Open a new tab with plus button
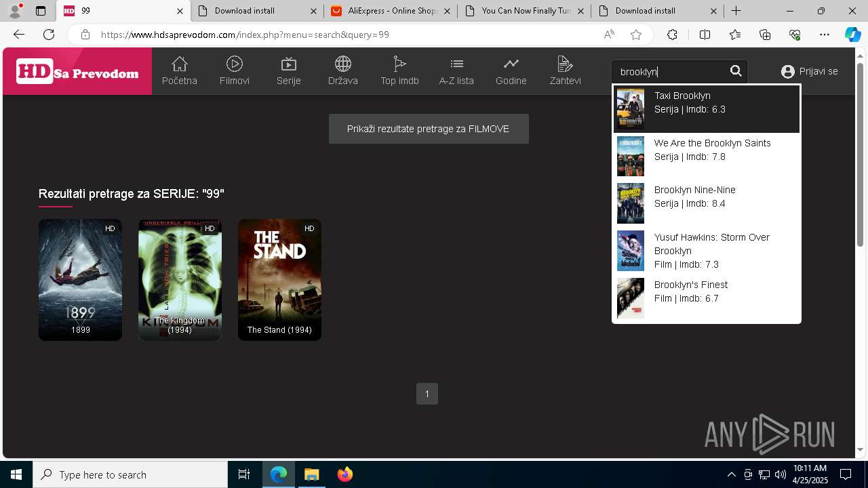The image size is (868, 488). [x=736, y=11]
